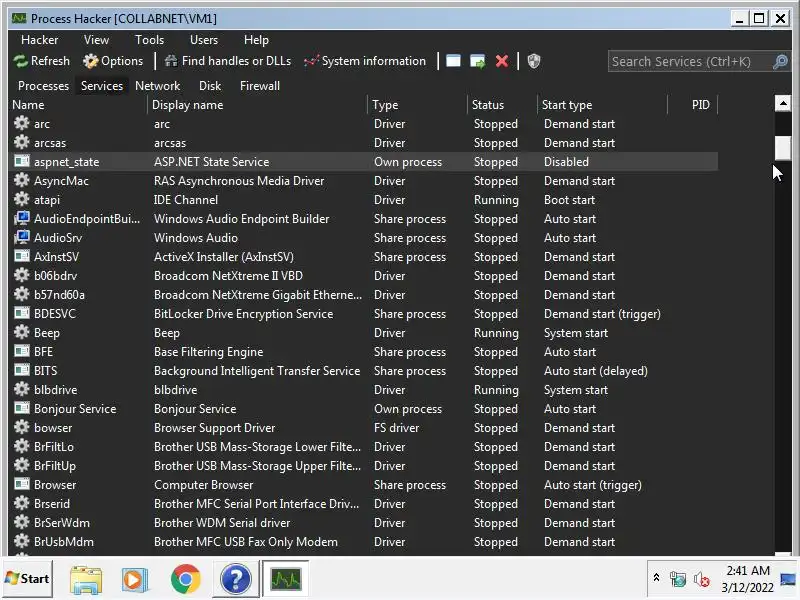Select the BrFiltLo driver gear icon
800x600 pixels.
(21, 446)
